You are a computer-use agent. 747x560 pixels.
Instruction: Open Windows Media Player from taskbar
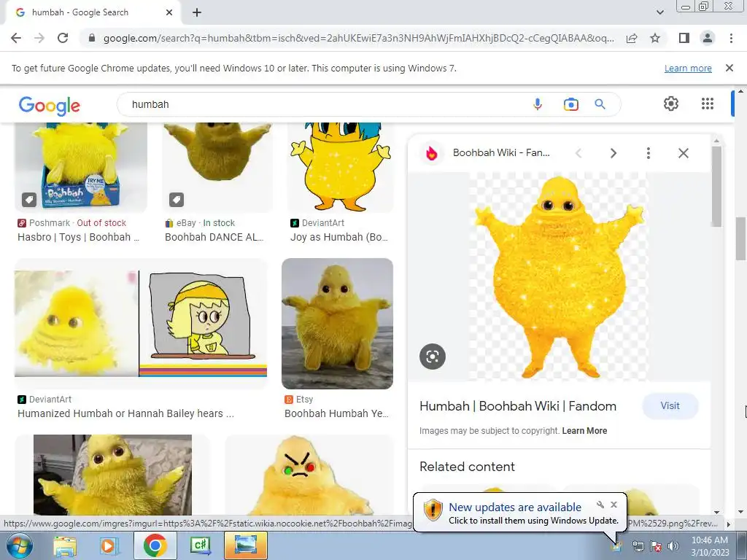click(x=108, y=545)
